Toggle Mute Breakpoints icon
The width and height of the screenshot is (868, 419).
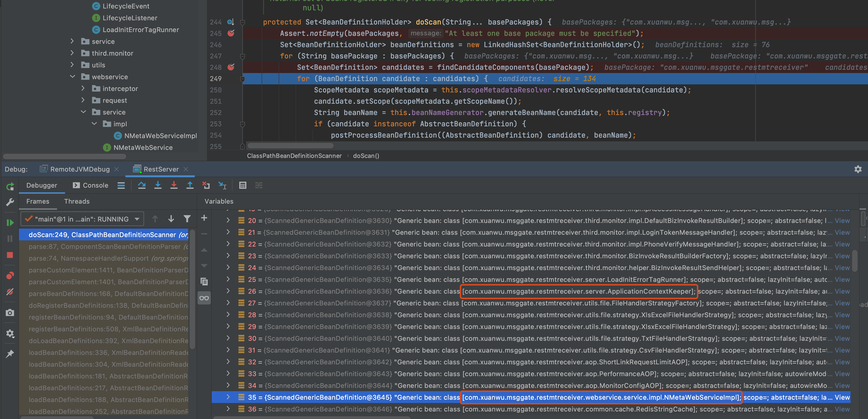click(x=10, y=292)
